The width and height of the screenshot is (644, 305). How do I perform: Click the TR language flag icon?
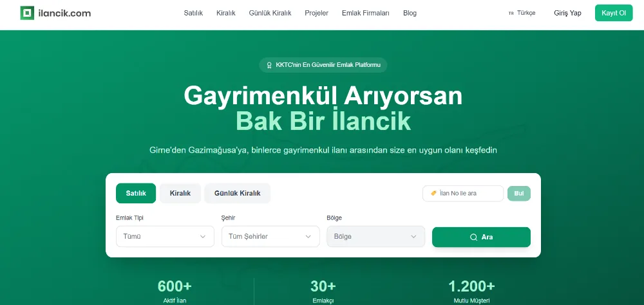[511, 13]
